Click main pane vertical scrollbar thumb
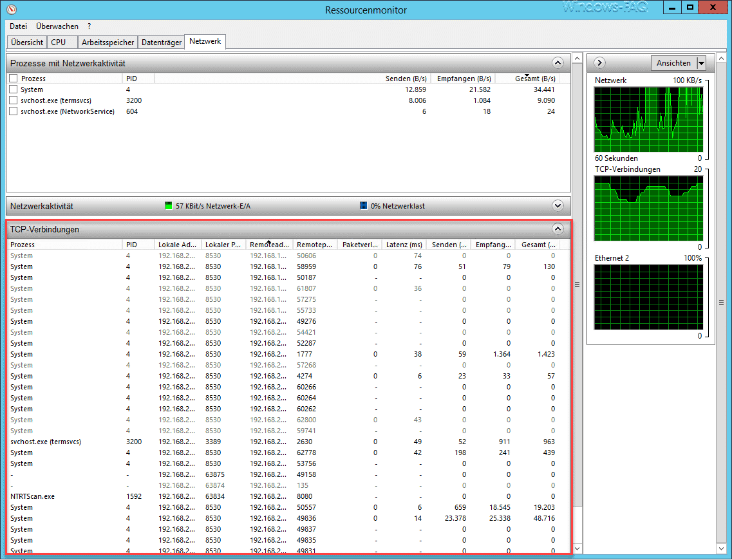Image resolution: width=732 pixels, height=560 pixels. pyautogui.click(x=577, y=285)
